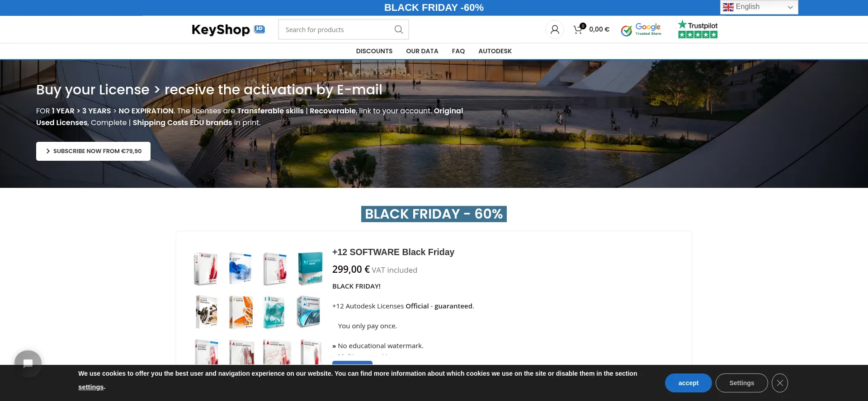This screenshot has height=401, width=868.
Task: Select the AutoCAD Electrical box thumbnail
Action: coord(207,352)
